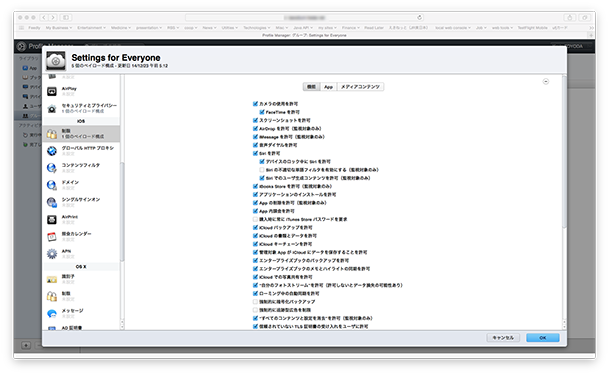
Task: Expand the Utilities bookmarks folder
Action: [x=230, y=28]
